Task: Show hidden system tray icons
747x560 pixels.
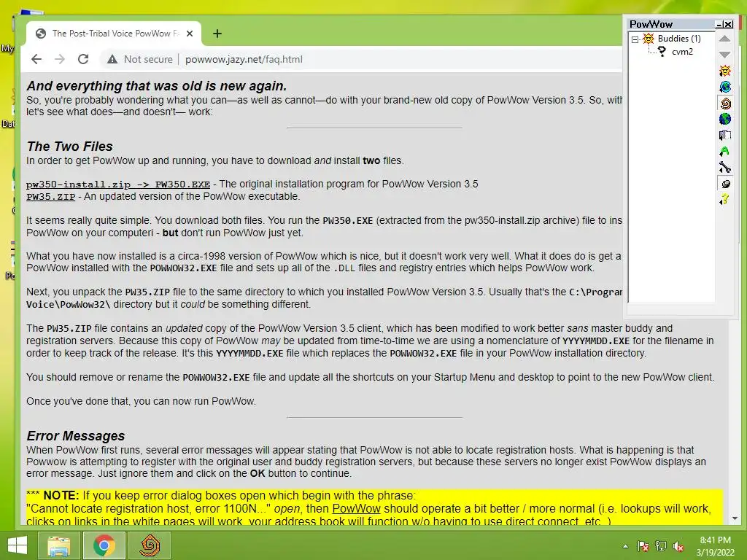Action: (625, 546)
